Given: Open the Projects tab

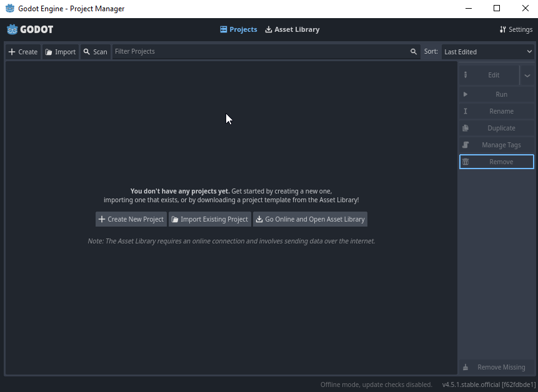Looking at the screenshot, I should pos(239,29).
